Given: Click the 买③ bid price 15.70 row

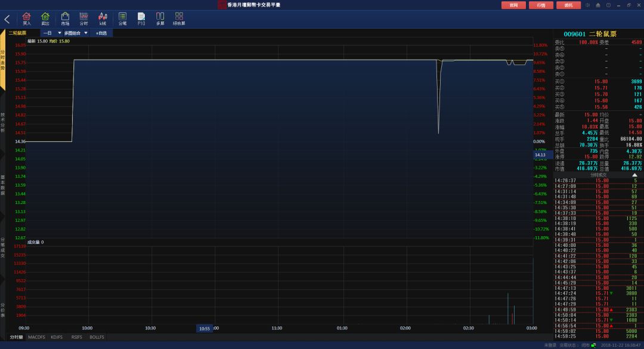Looking at the screenshot, I should pyautogui.click(x=598, y=94).
